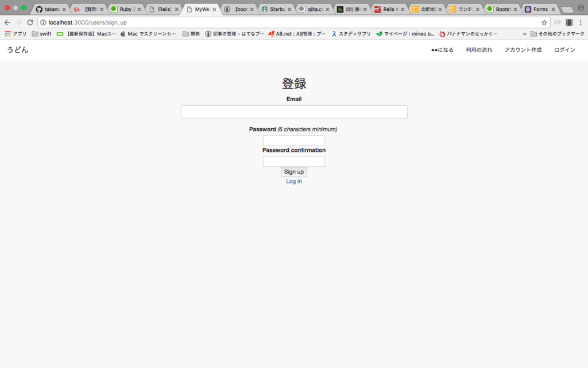
Task: Open Mac でスクリーンシ bookmark
Action: click(148, 34)
